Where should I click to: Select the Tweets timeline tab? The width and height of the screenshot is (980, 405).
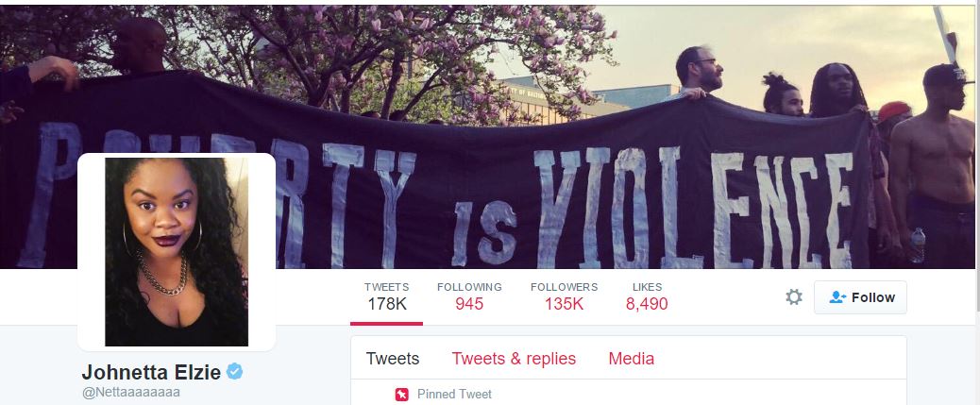[393, 359]
